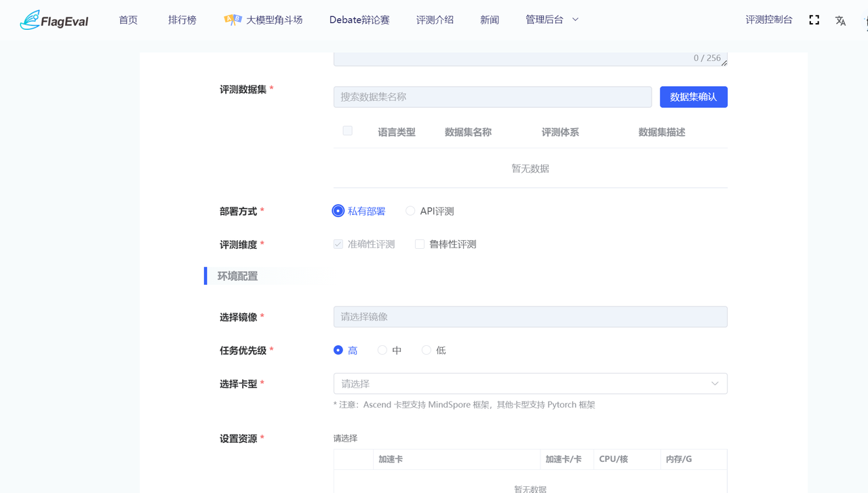Open the Debate辩论赛 nav item
This screenshot has height=493, width=868.
tap(359, 20)
